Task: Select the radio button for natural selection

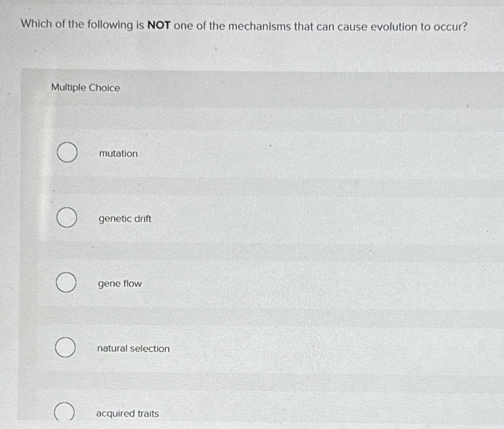Action: [65, 348]
